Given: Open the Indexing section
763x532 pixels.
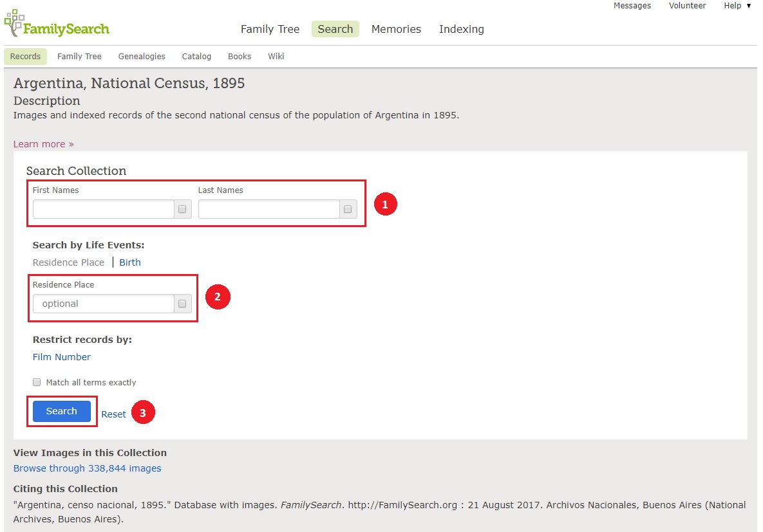Looking at the screenshot, I should [x=461, y=29].
